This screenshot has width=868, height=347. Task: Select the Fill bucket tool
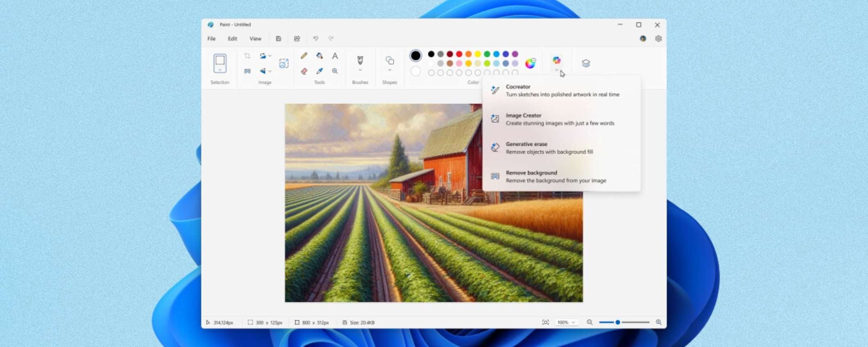[x=319, y=56]
